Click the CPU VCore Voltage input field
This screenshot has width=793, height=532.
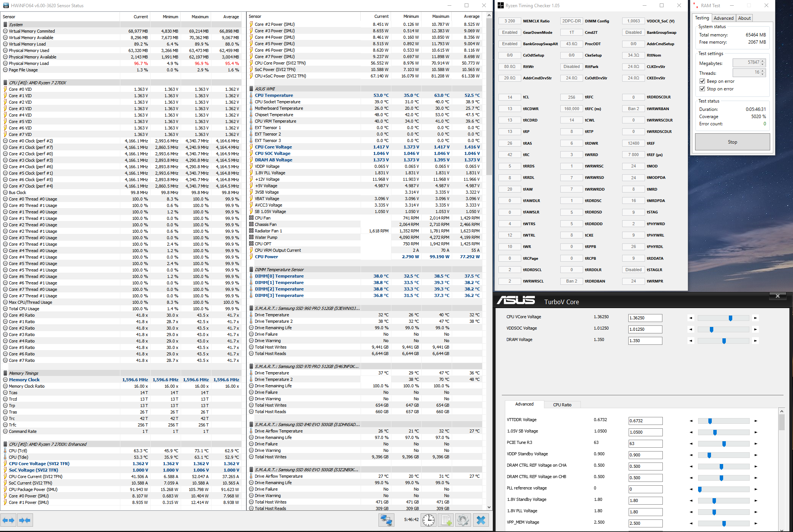pos(645,318)
